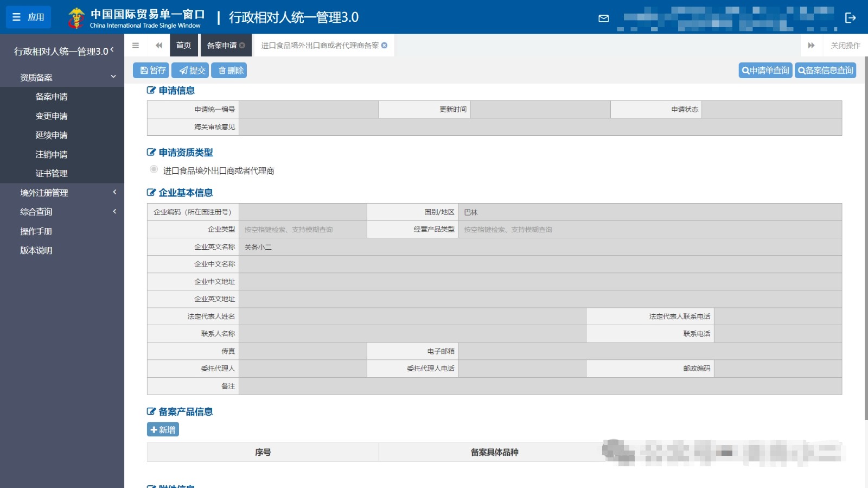Close the 进口食品境外出口商或者代理商备案 tab
868x488 pixels.
pos(385,46)
